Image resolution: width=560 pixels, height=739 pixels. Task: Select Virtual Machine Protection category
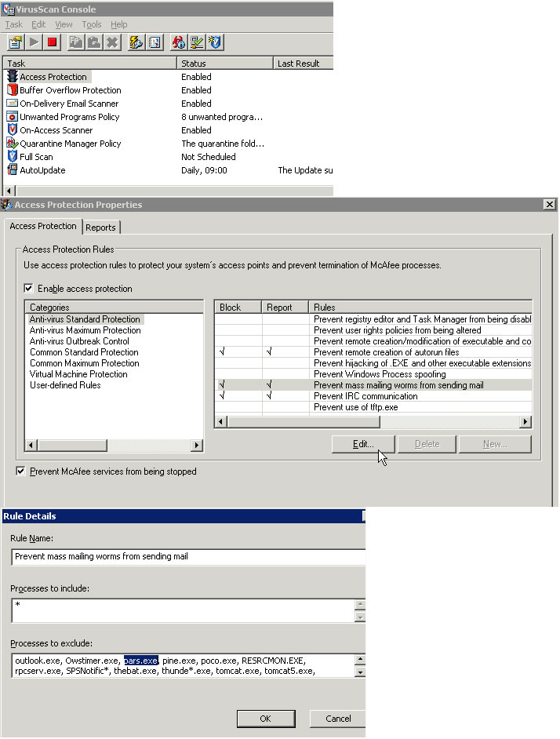(78, 373)
